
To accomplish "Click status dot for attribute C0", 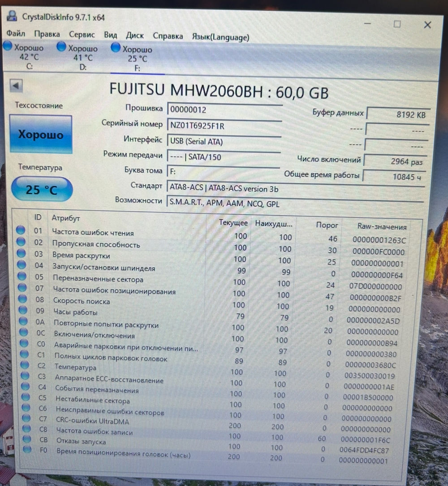I will tap(24, 343).
